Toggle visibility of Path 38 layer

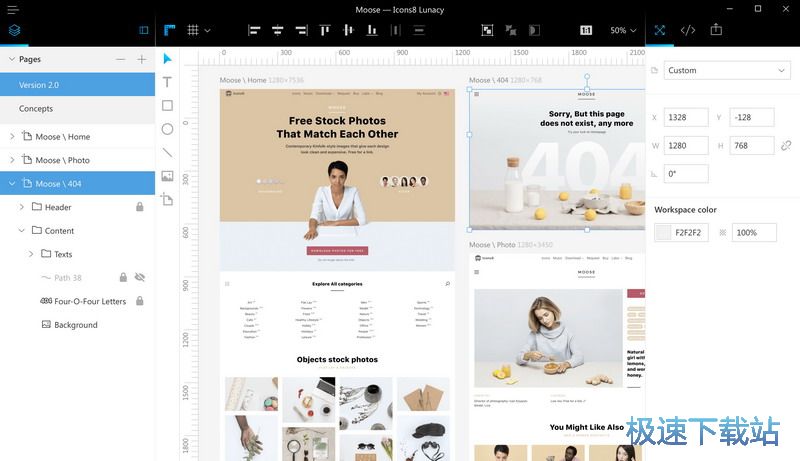(140, 277)
